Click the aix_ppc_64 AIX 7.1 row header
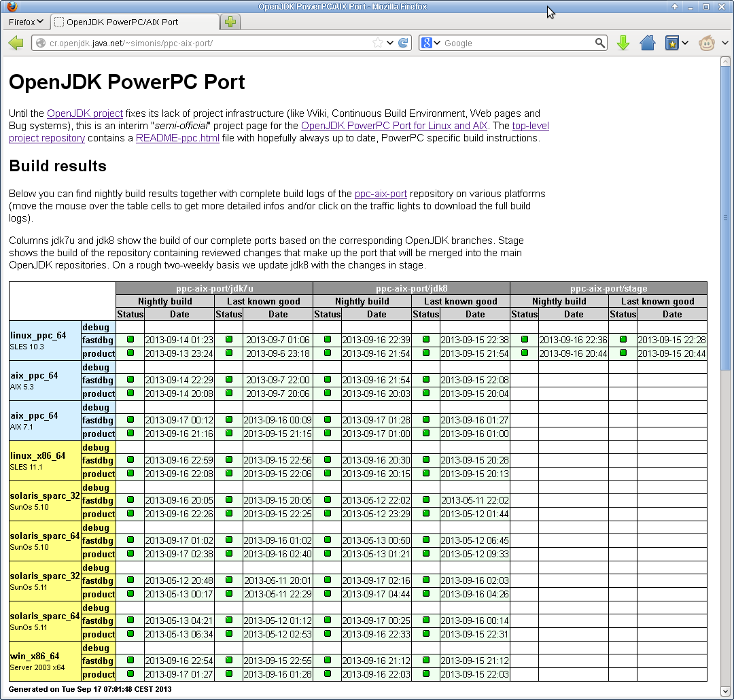Viewport: 734px width, 700px height. tap(45, 421)
